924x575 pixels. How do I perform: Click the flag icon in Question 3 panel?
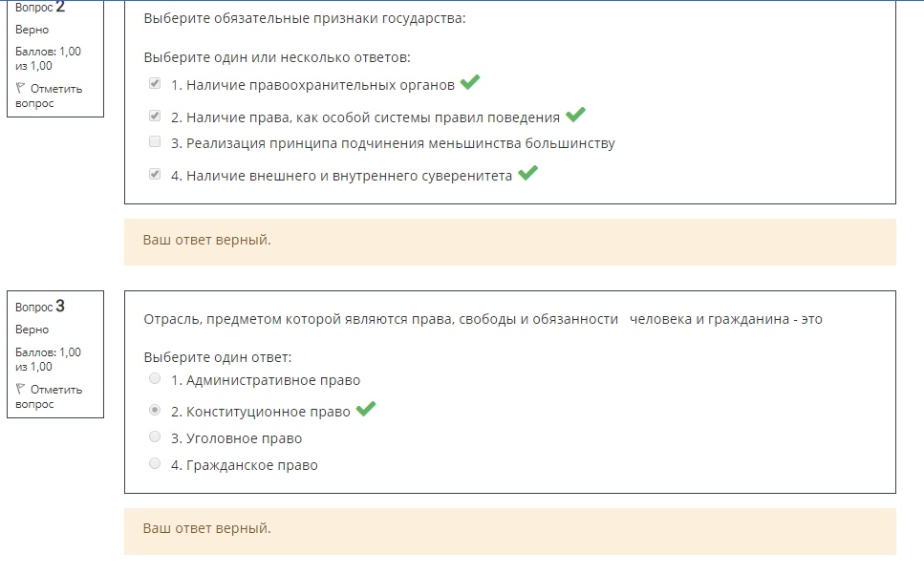20,390
